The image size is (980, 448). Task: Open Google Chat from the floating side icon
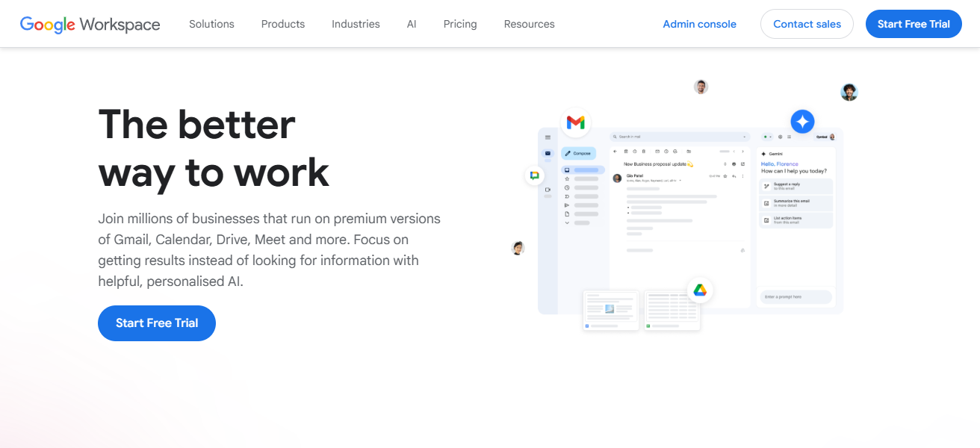pos(535,175)
